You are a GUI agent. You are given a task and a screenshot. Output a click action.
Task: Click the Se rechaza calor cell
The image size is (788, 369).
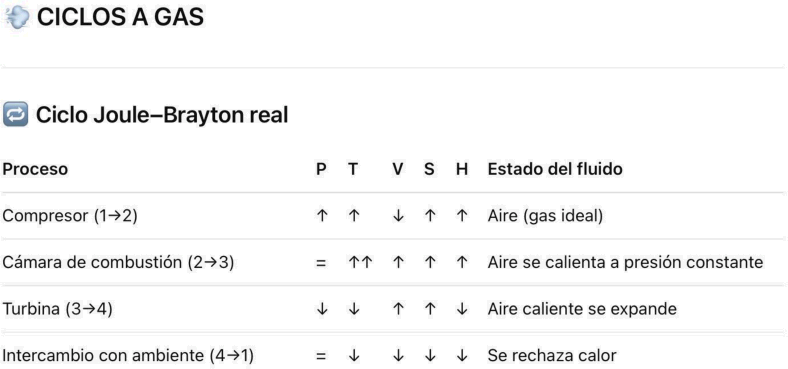[552, 356]
